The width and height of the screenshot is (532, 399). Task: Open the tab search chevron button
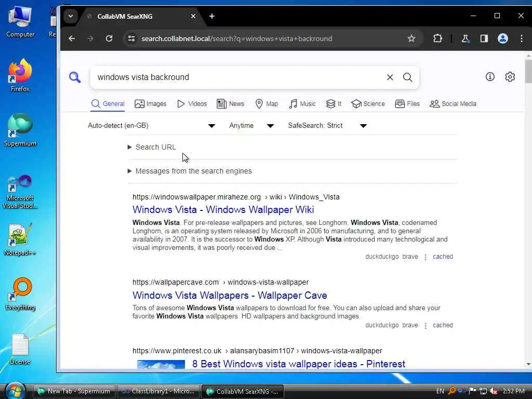point(71,16)
